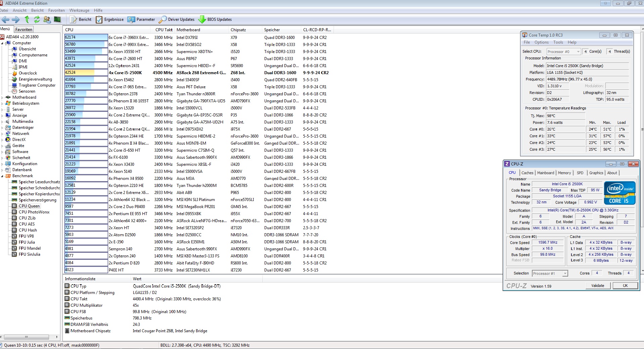This screenshot has height=349, width=644.
Task: Switch to CPU-Z Graphics tab
Action: click(596, 173)
